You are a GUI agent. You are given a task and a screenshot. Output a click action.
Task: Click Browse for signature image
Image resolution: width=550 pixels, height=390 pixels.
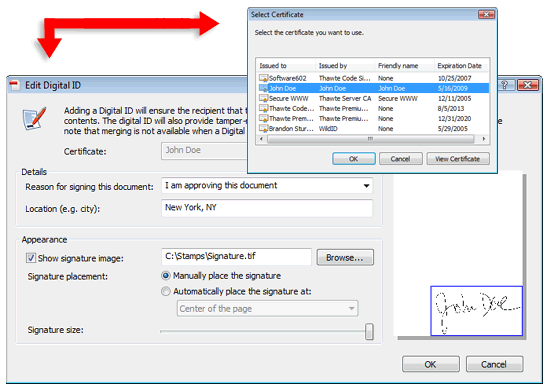pyautogui.click(x=345, y=258)
